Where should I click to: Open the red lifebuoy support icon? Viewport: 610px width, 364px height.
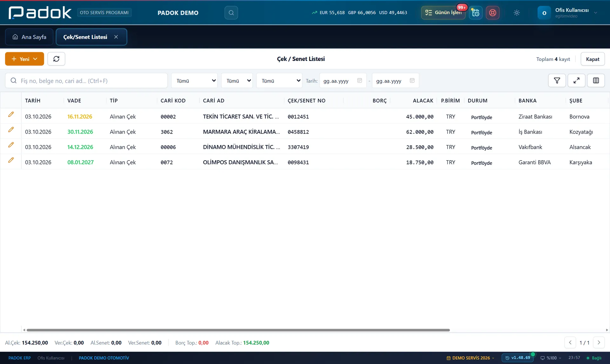click(x=492, y=13)
